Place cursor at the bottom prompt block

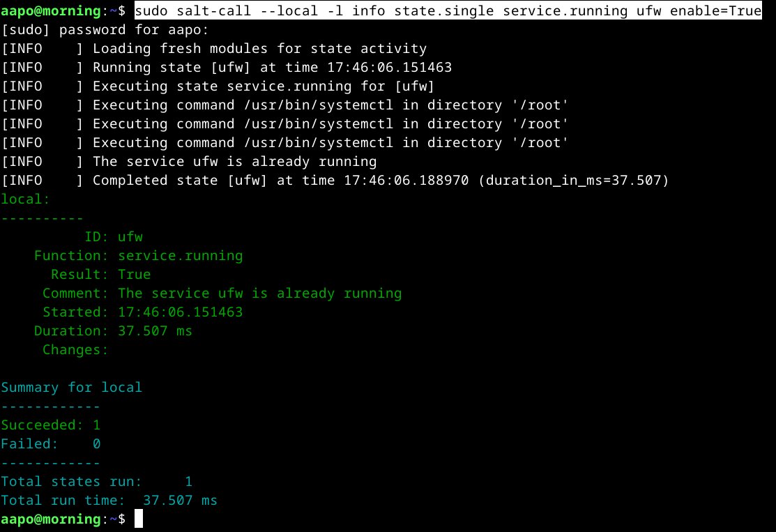coord(139,519)
